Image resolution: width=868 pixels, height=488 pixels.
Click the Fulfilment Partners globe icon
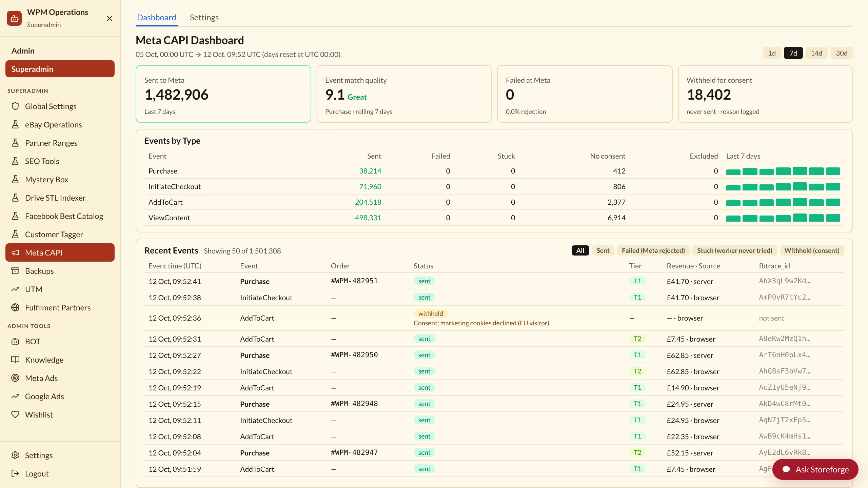pyautogui.click(x=15, y=307)
